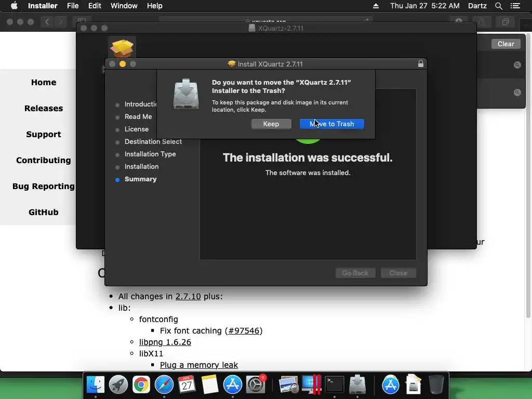Open GitHub link in website sidebar

point(44,212)
